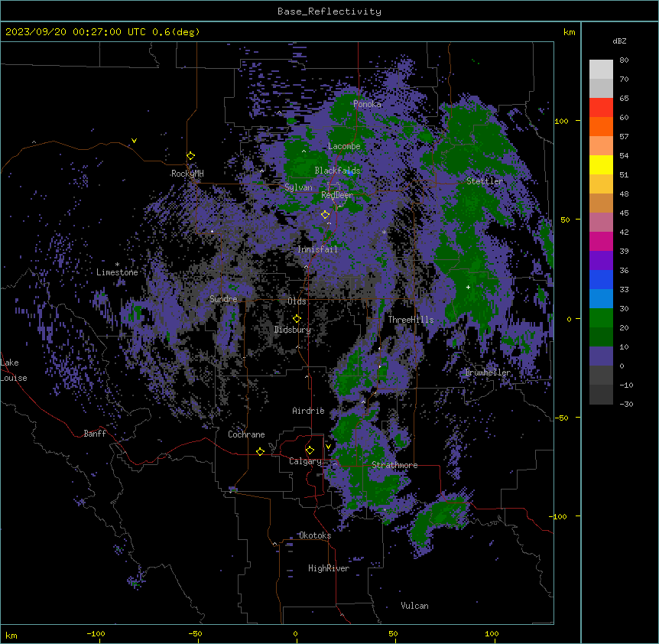This screenshot has height=644, width=659.
Task: Click the 0 tick on the horizontal axis
Action: point(295,633)
